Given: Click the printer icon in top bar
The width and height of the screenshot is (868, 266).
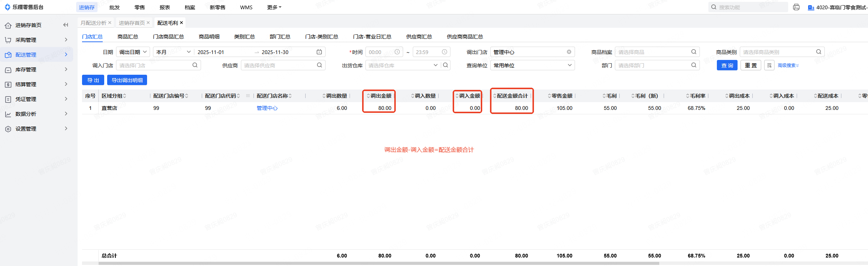Looking at the screenshot, I should (x=796, y=7).
